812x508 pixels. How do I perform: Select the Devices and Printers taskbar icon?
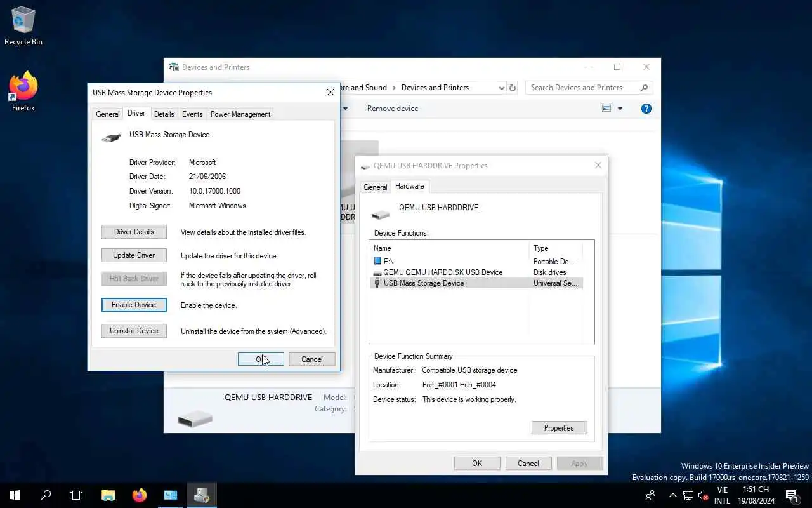click(202, 495)
